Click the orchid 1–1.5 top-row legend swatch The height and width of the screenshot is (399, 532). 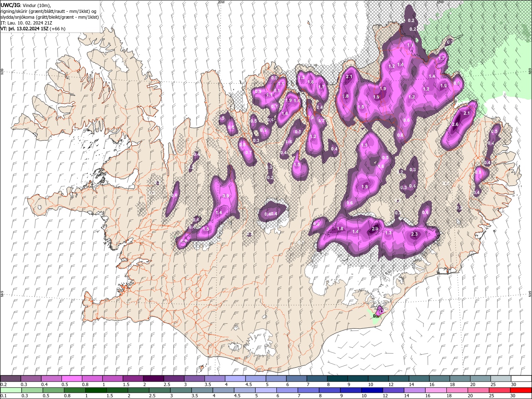pos(113,379)
